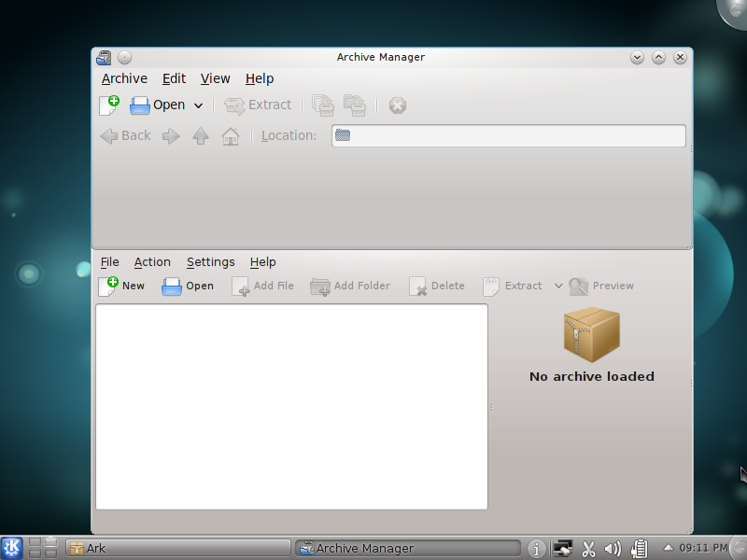Click the empty archive file list pane
Viewport: 747px width, 560px height.
[x=291, y=407]
